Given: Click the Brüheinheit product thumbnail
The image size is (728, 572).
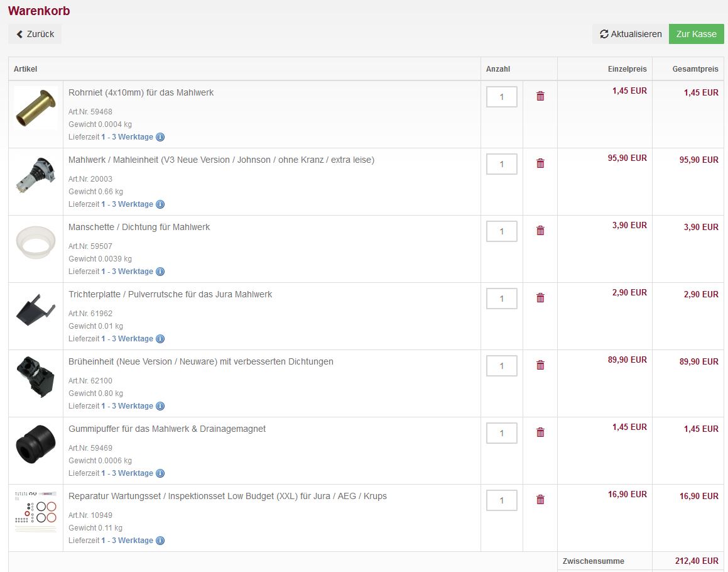Looking at the screenshot, I should click(x=35, y=377).
